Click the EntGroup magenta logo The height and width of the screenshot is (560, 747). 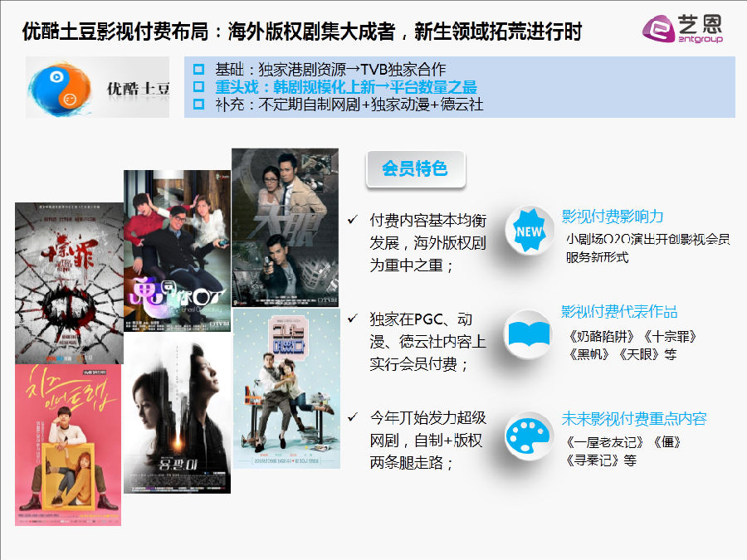[x=658, y=29]
